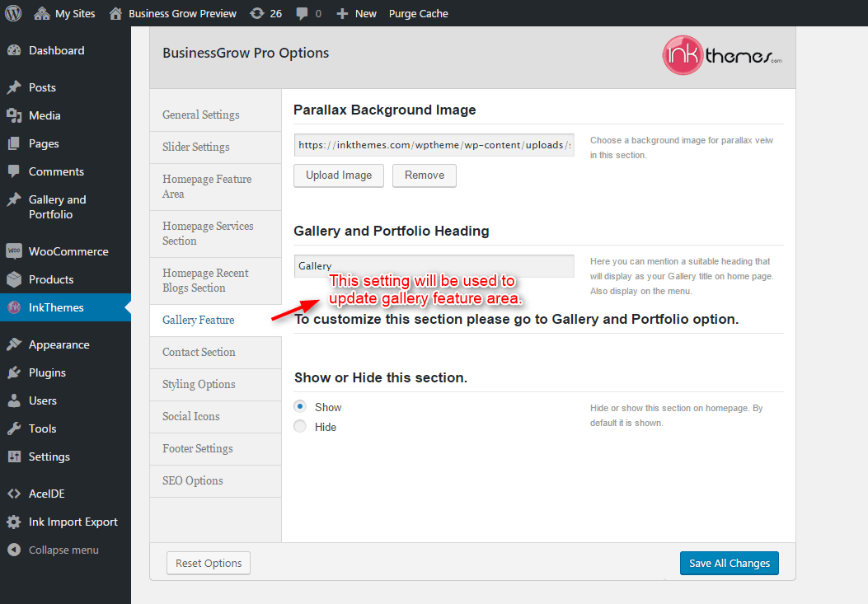
Task: Click the parallax background image URL field
Action: coord(434,145)
